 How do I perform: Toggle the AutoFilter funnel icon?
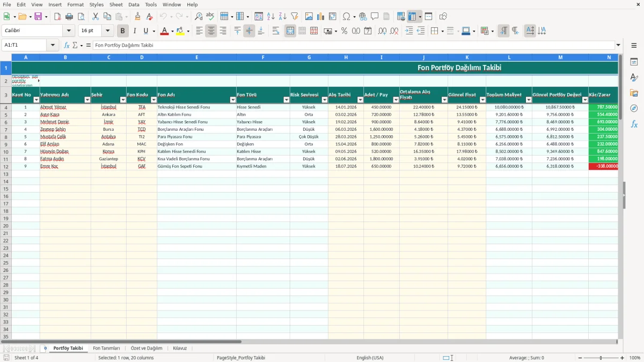(294, 17)
